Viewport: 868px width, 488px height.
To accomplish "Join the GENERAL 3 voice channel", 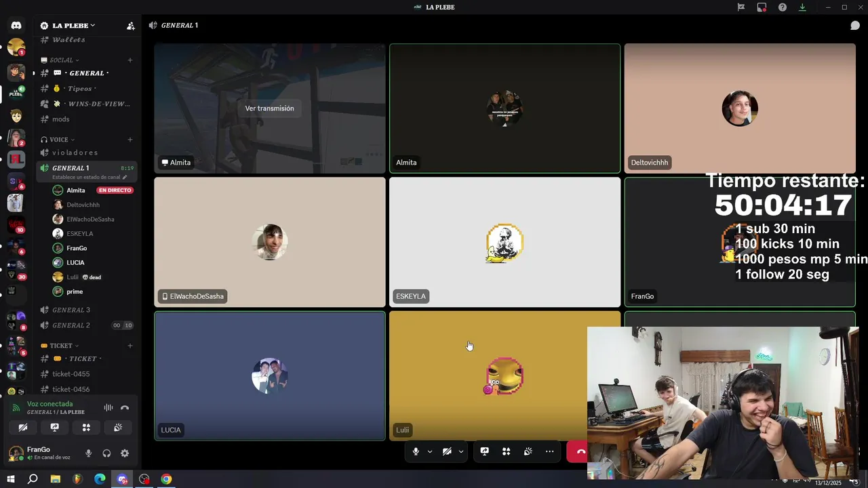I will coord(87,310).
